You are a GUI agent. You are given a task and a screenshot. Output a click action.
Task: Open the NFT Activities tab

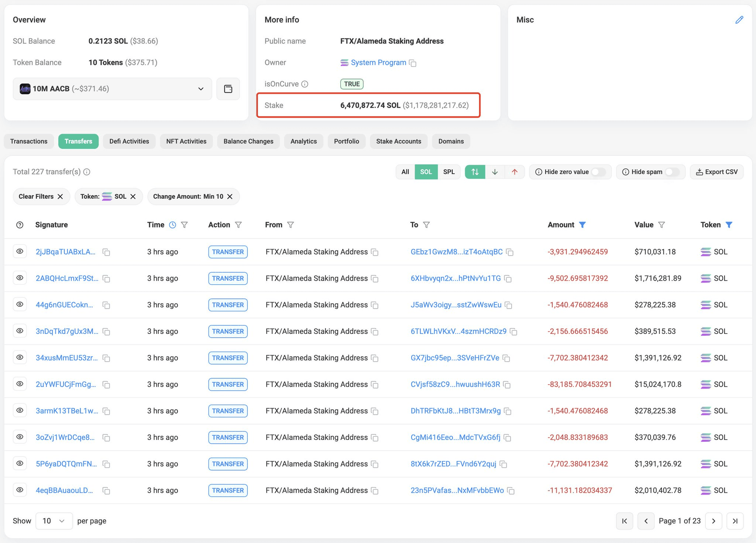[186, 141]
